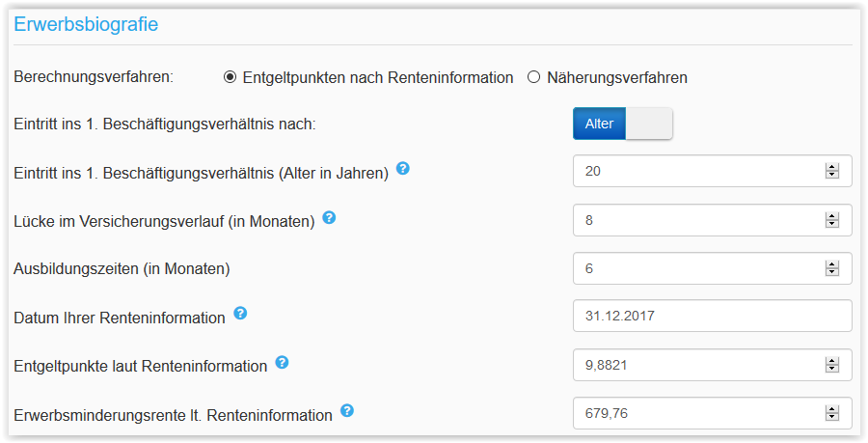Viewport: 868px width, 443px height.
Task: Show help for Datum Ihrer Renteninformation
Action: coord(240,314)
